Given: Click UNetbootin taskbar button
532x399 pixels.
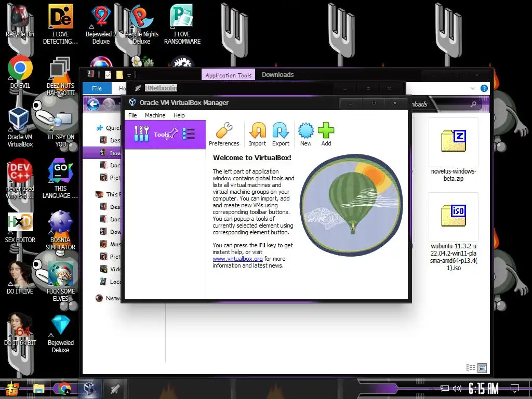Looking at the screenshot, I should (115, 389).
